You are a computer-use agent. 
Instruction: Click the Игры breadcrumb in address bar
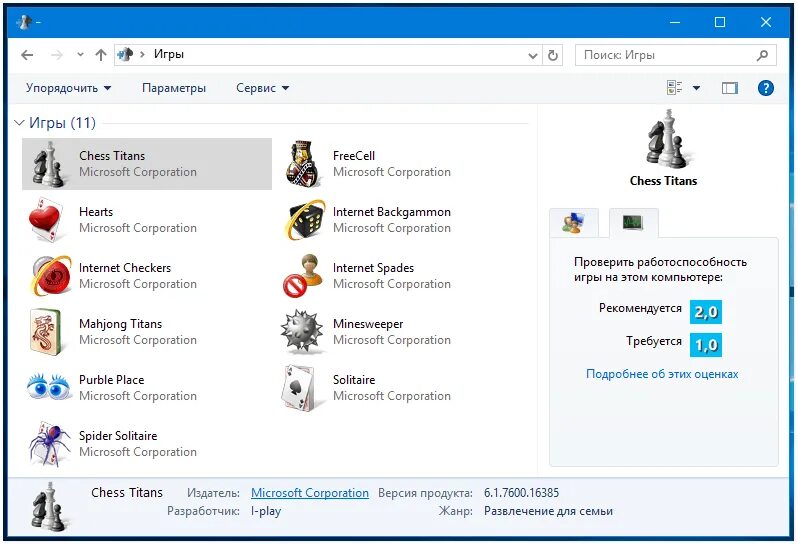tap(169, 54)
